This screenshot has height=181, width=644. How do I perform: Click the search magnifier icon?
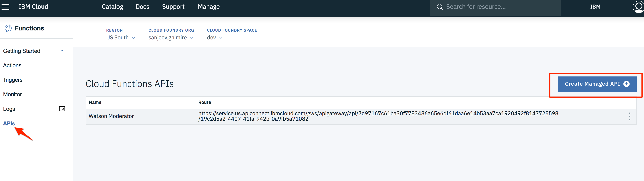[440, 7]
